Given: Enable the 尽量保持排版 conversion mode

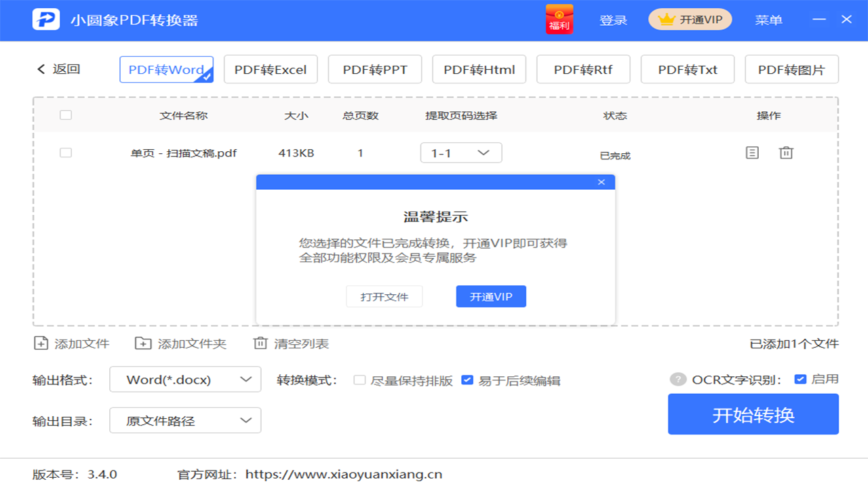Looking at the screenshot, I should coord(359,380).
